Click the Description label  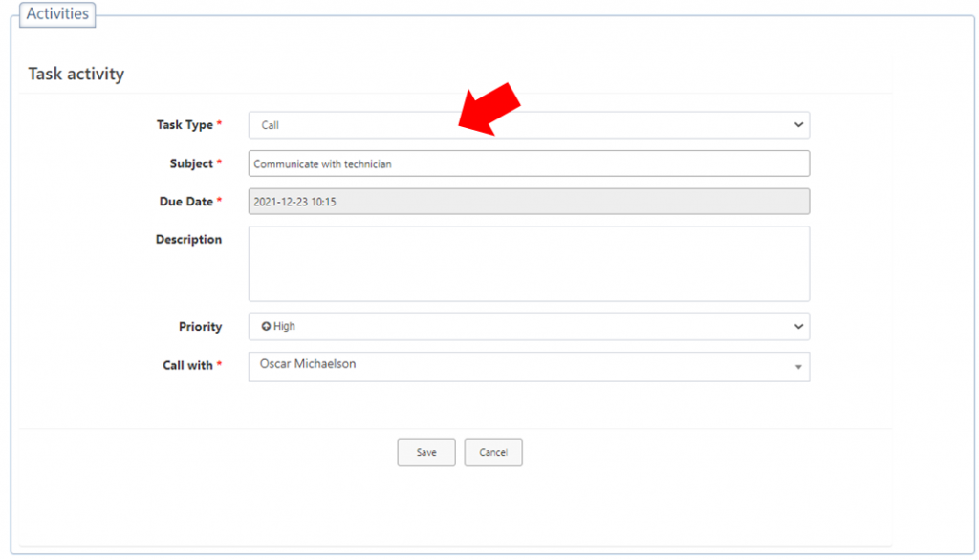coord(188,240)
